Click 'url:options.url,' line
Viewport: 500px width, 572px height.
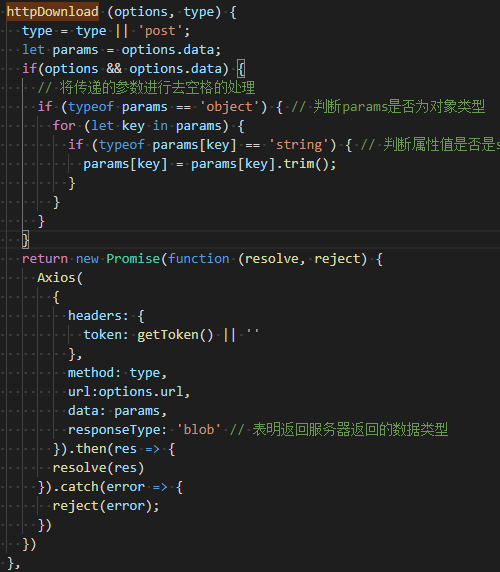(129, 392)
